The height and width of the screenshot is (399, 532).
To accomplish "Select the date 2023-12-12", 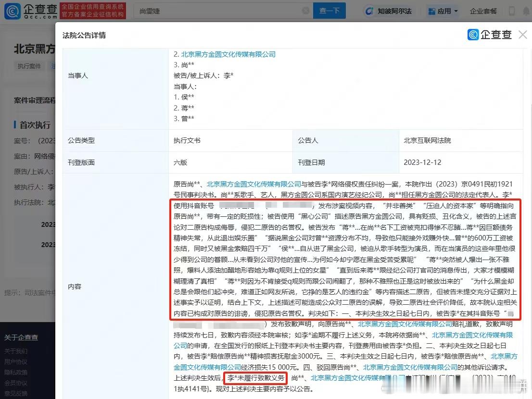I will (x=422, y=162).
